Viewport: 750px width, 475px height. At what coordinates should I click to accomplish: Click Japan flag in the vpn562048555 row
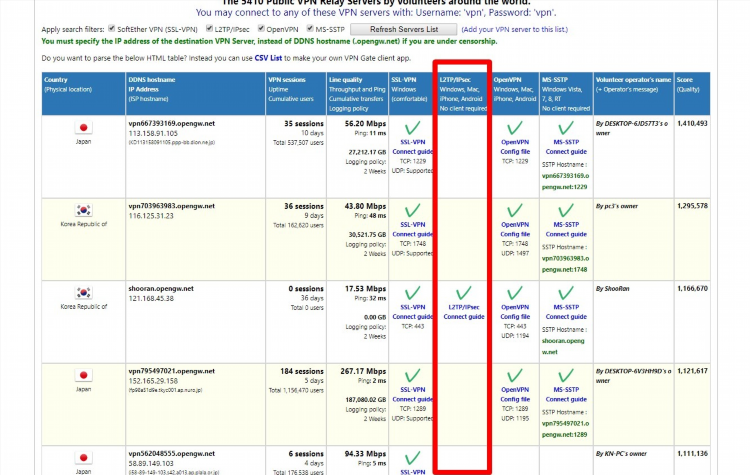pos(83,458)
